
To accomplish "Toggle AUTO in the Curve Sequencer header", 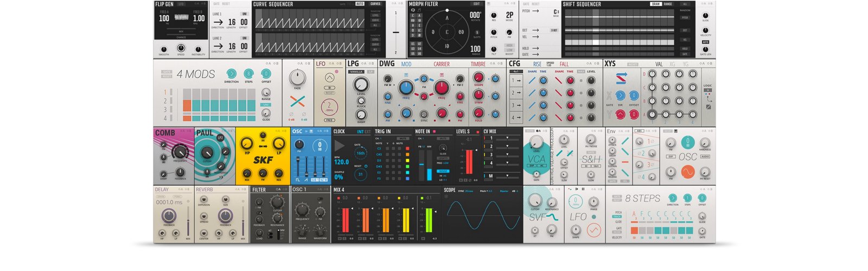I will [360, 4].
